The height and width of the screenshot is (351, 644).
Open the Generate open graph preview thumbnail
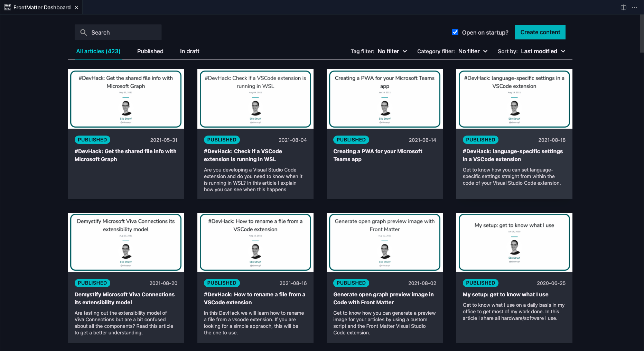(385, 242)
